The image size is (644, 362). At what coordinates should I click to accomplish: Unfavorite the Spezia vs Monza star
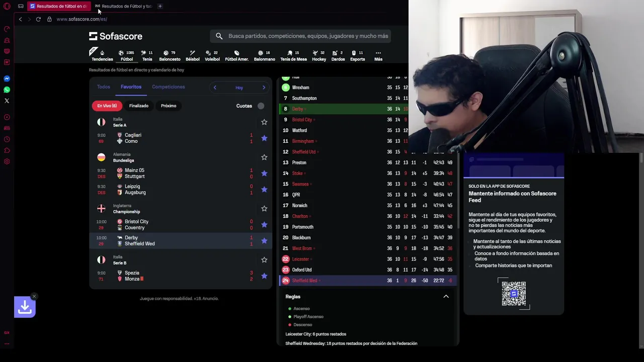tap(264, 276)
